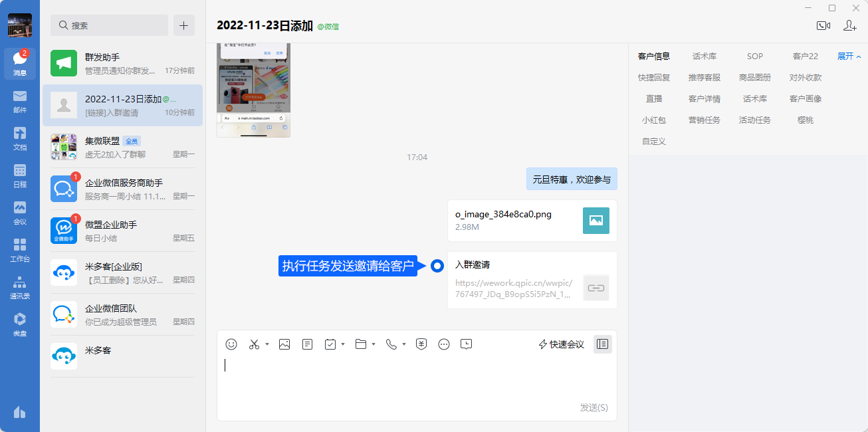Open folder icon dropdown arrow

coord(374,344)
